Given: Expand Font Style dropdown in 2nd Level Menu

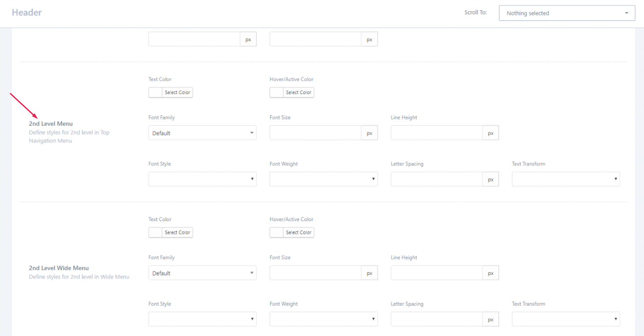Looking at the screenshot, I should (202, 179).
